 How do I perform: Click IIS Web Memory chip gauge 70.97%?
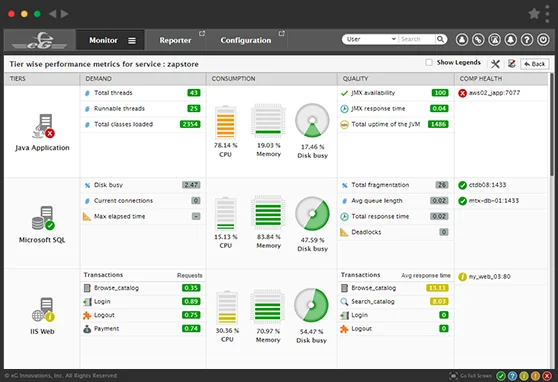click(x=268, y=306)
